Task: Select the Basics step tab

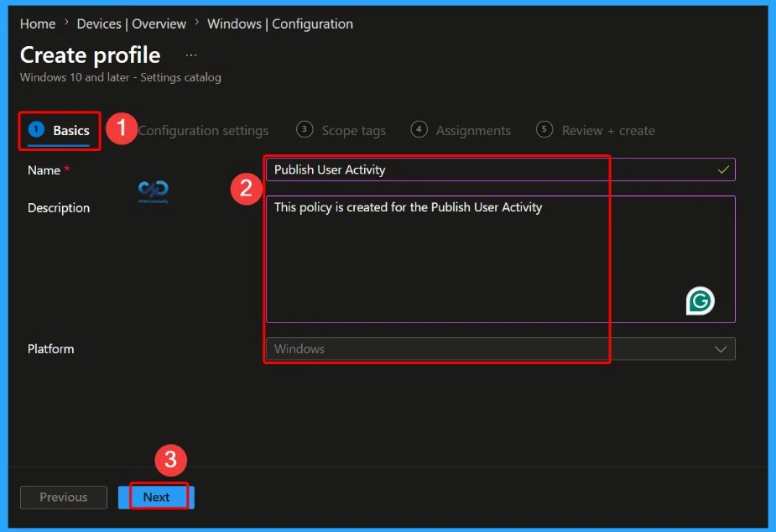Action: [59, 131]
